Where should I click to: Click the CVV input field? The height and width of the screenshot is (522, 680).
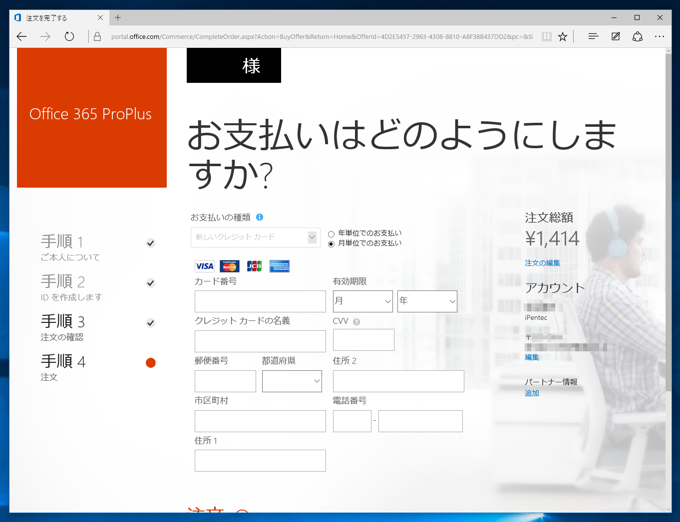click(363, 339)
